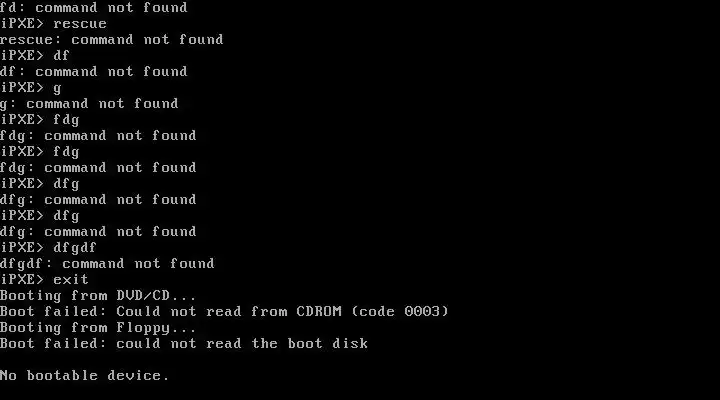Click the 'Booting from Floppy...' line

pos(98,327)
